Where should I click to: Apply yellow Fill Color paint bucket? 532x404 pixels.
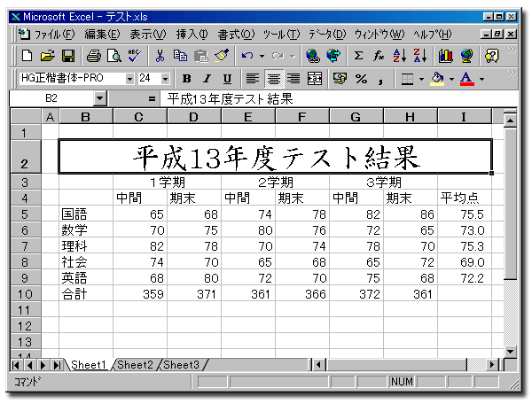click(x=438, y=79)
